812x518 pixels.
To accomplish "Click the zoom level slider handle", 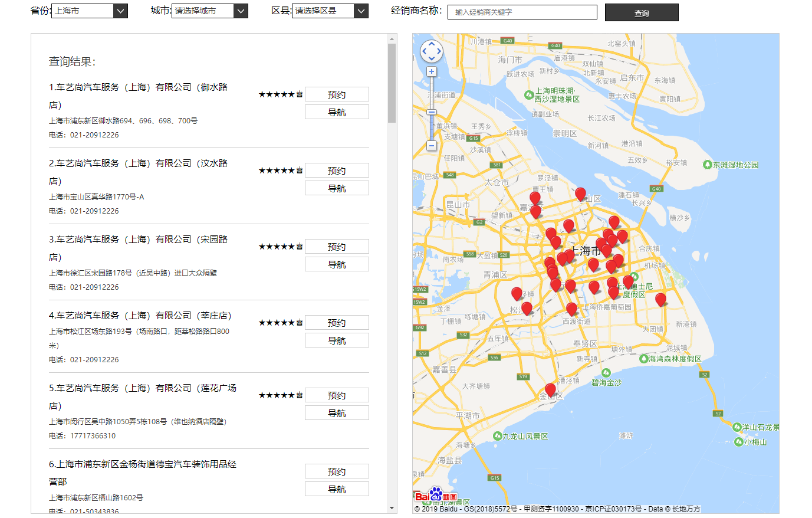I will click(x=432, y=112).
